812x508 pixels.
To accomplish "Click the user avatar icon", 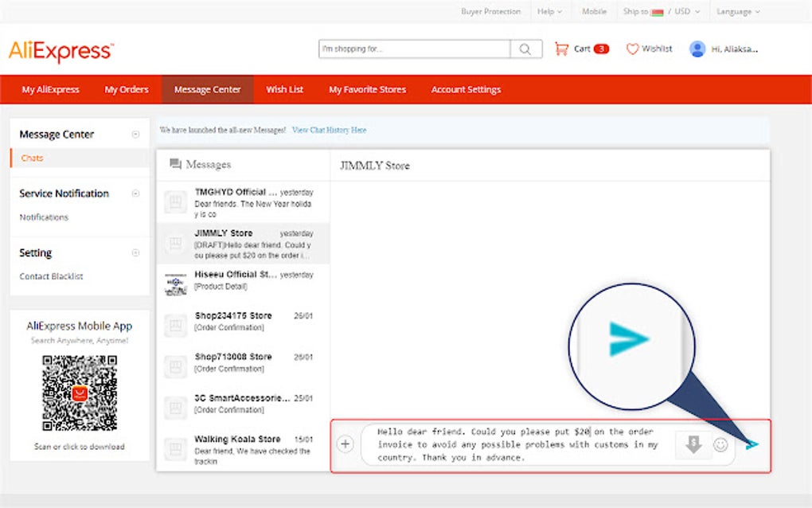I will coord(697,49).
